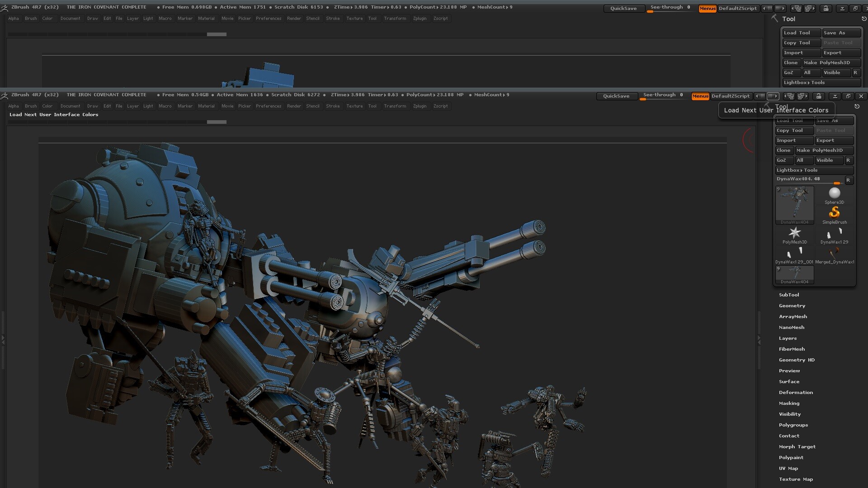Load previous UI colors in back window

pyautogui.click(x=768, y=9)
